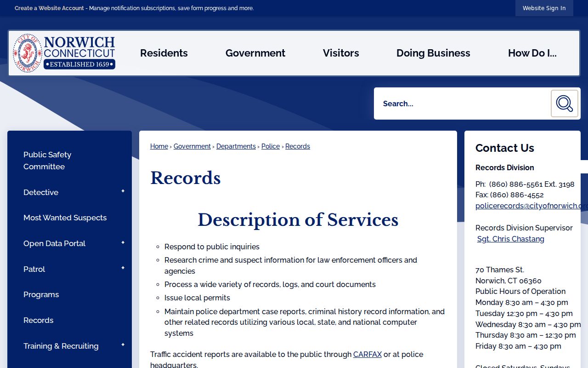
Task: Click the Contact Us heading
Action: 505,148
